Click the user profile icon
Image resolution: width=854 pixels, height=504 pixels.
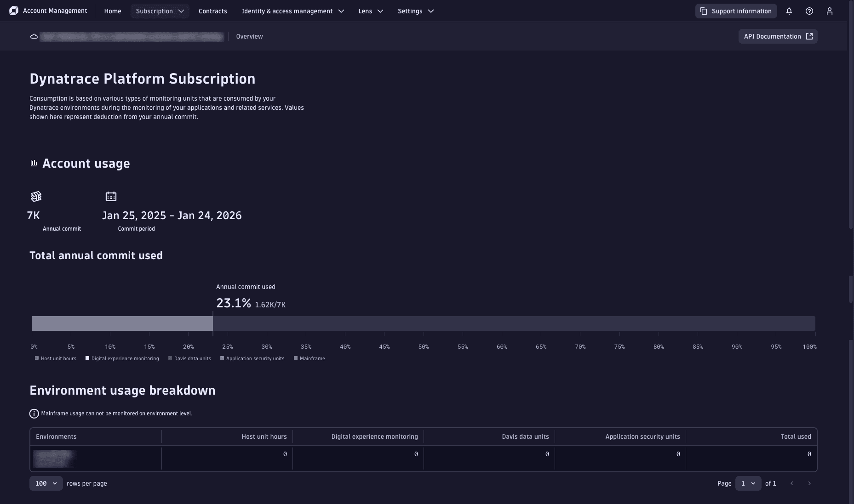(x=830, y=11)
